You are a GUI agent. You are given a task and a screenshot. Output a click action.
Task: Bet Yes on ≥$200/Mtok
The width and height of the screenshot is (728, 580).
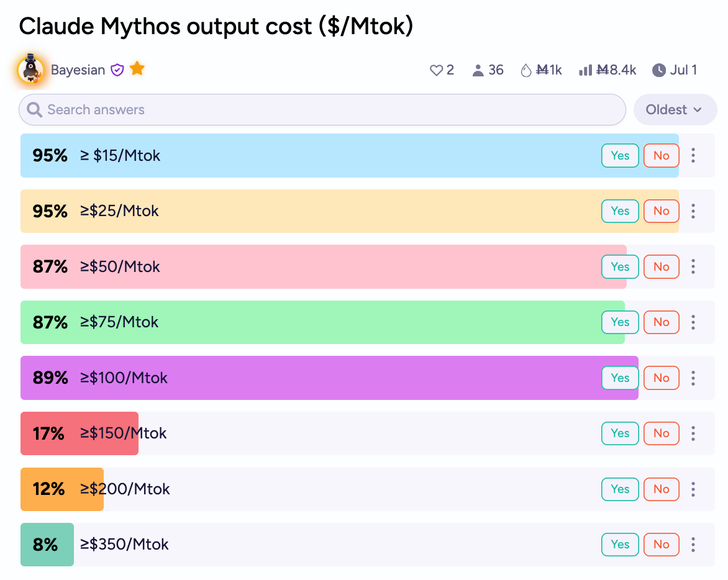[620, 489]
